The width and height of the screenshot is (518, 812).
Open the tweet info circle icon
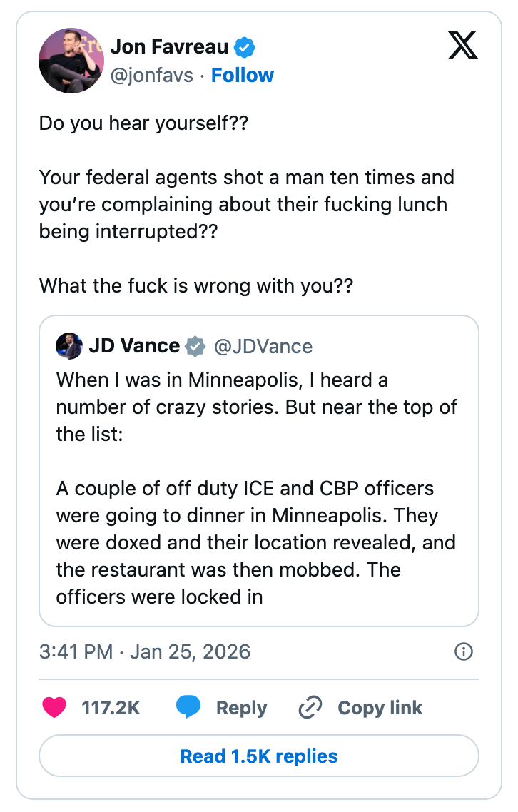(464, 651)
